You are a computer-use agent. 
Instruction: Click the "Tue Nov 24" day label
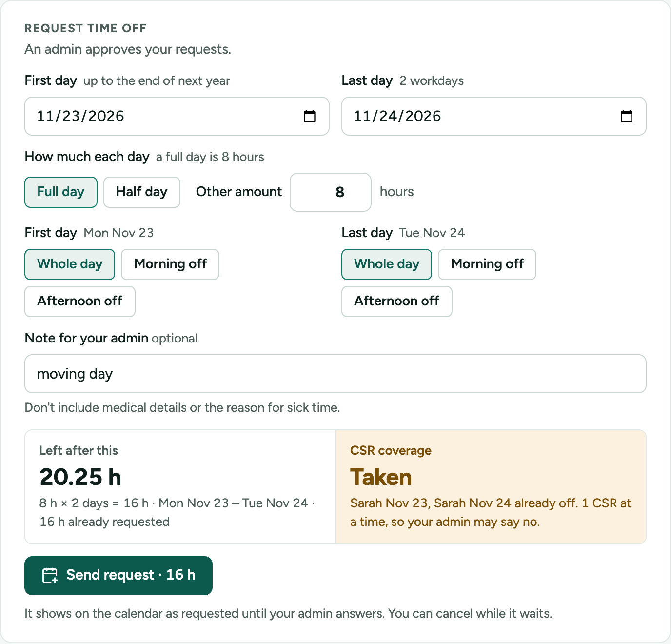tap(432, 233)
